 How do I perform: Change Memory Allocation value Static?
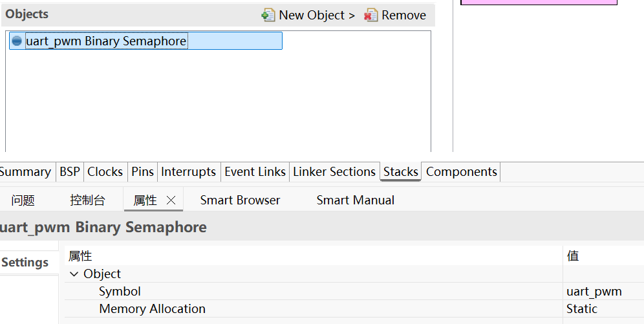coord(582,309)
